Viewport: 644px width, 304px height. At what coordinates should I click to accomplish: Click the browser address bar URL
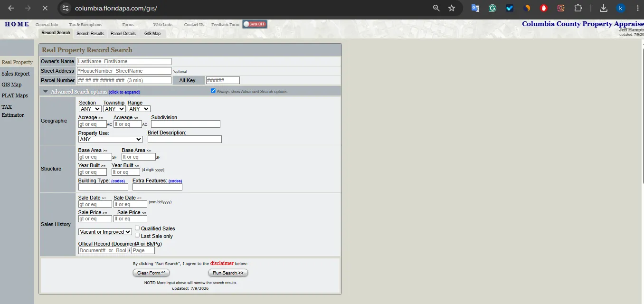(x=116, y=8)
